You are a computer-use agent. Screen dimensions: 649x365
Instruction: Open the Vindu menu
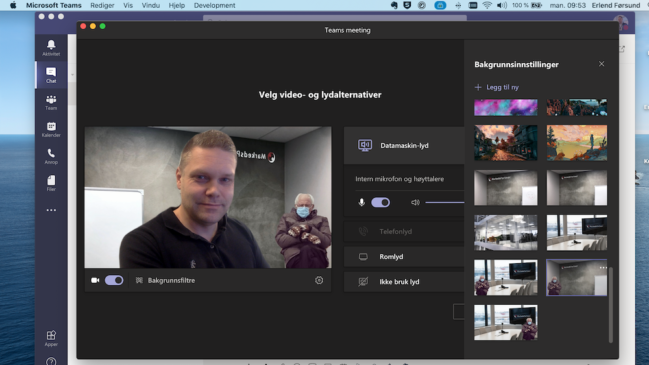(x=151, y=5)
